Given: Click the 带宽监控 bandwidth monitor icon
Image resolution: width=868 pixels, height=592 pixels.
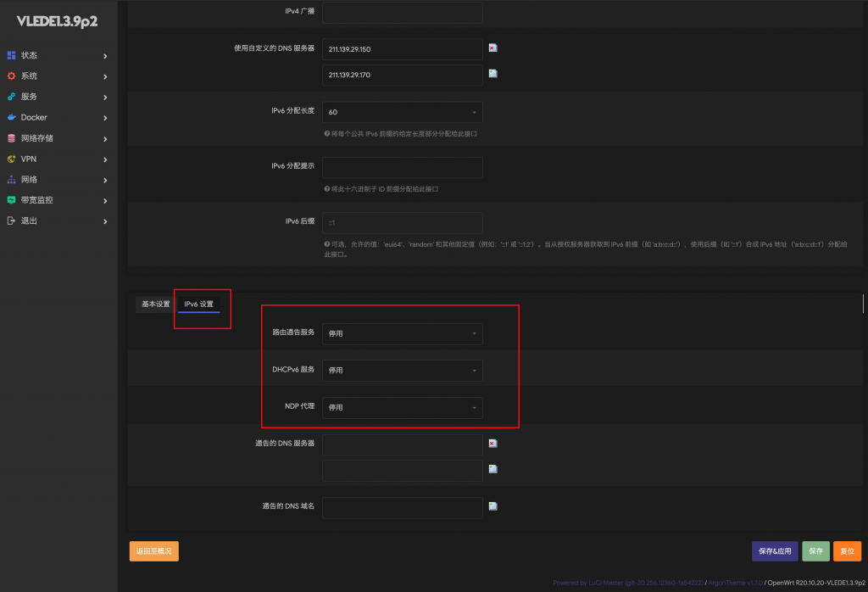Looking at the screenshot, I should (x=11, y=200).
